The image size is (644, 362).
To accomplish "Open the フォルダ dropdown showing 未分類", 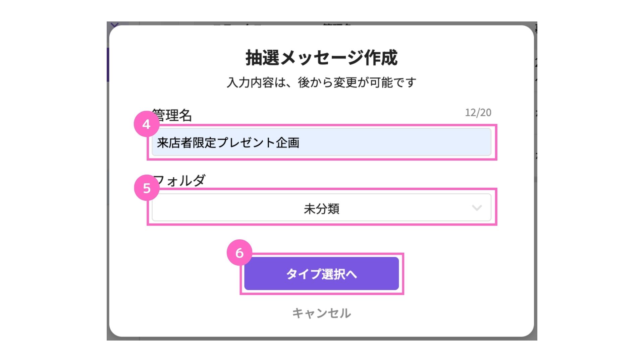I will 321,207.
